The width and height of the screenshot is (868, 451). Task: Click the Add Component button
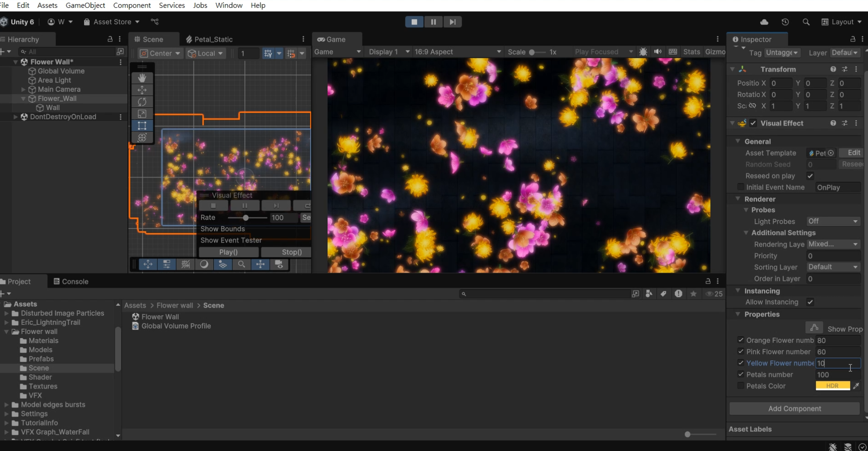coord(794,409)
